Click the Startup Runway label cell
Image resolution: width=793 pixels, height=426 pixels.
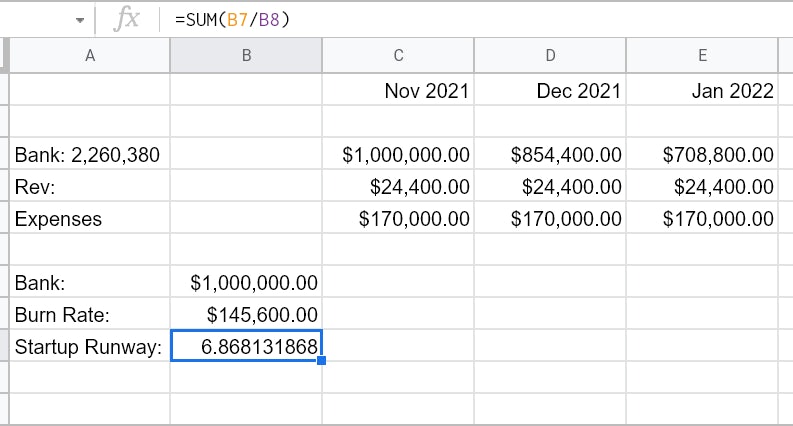click(90, 347)
